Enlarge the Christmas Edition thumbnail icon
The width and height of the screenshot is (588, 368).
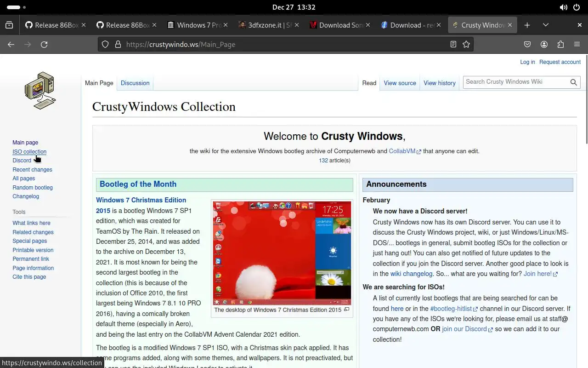coord(347,310)
